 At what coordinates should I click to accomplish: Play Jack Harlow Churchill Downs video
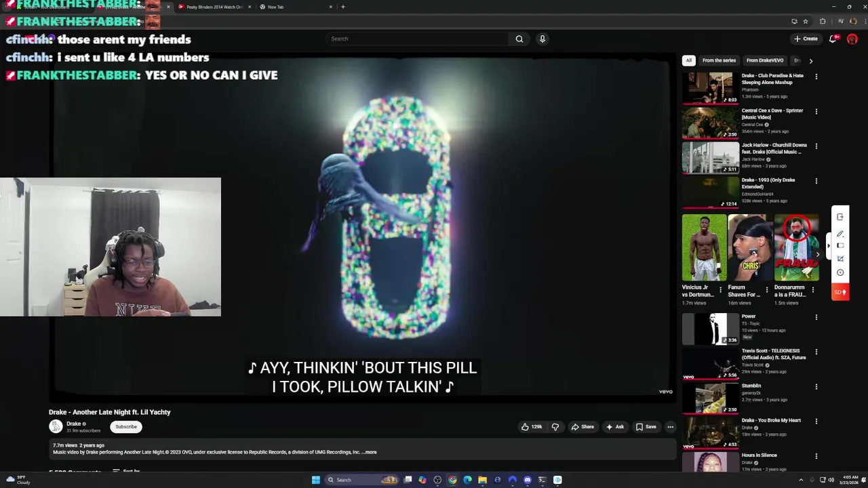(x=711, y=157)
